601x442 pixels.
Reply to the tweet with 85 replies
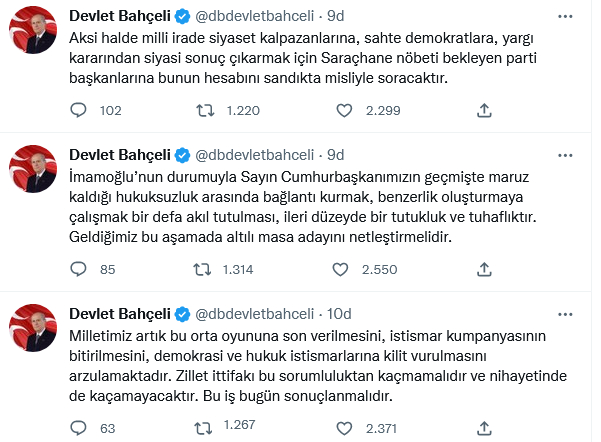click(x=80, y=269)
